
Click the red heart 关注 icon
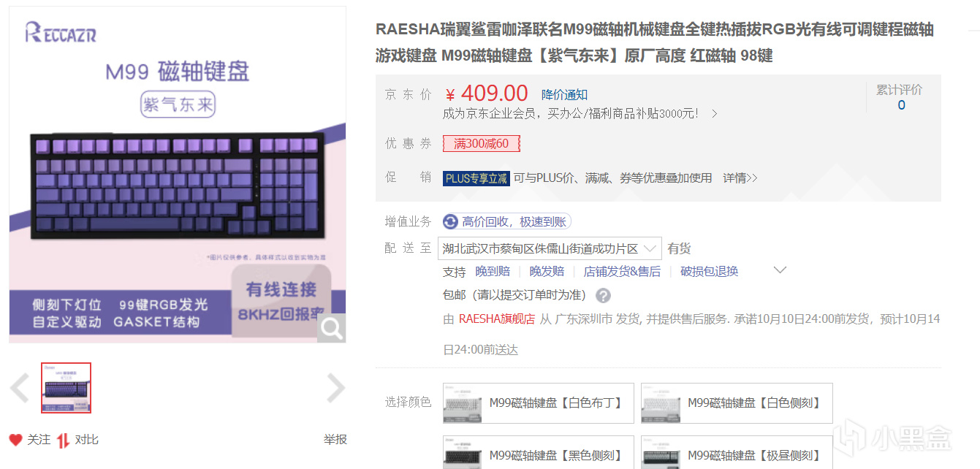click(16, 440)
